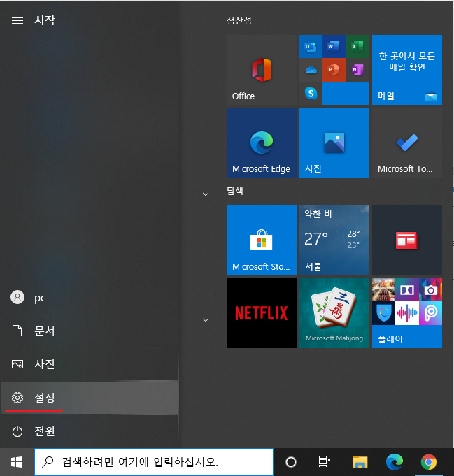The image size is (454, 476).
Task: Launch Excel from the Office apps folder
Action: [357, 46]
